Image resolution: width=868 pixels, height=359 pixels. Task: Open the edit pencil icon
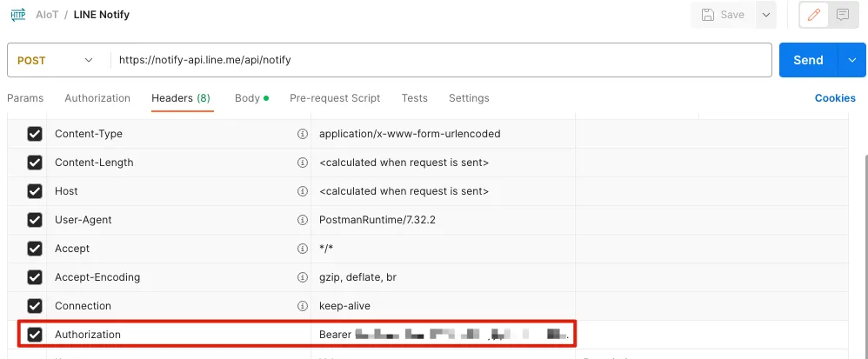(814, 15)
